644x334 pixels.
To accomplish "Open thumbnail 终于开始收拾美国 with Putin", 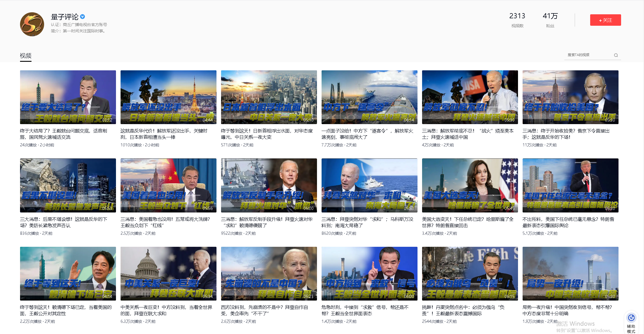I will click(x=570, y=97).
